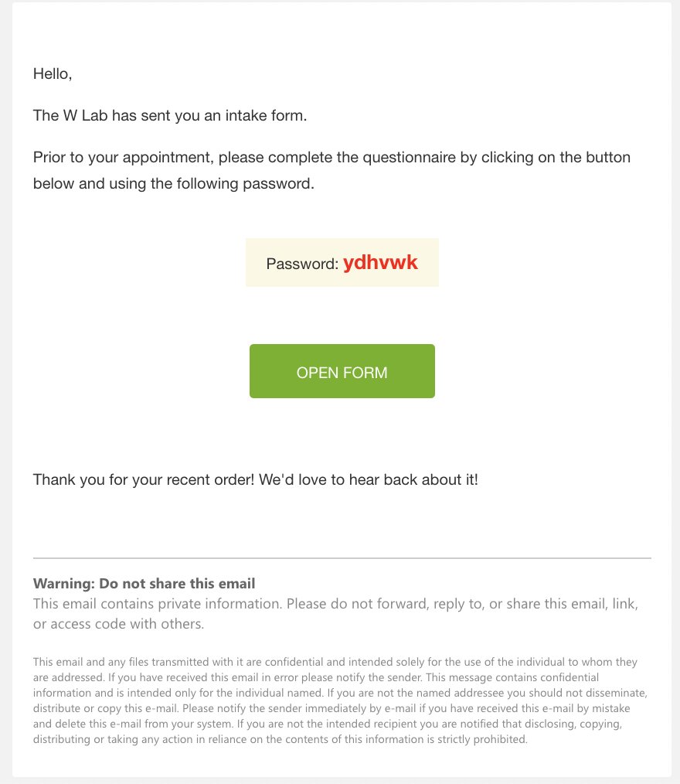680x784 pixels.
Task: Click "delete this e-mail from your system" phrase
Action: [x=144, y=724]
